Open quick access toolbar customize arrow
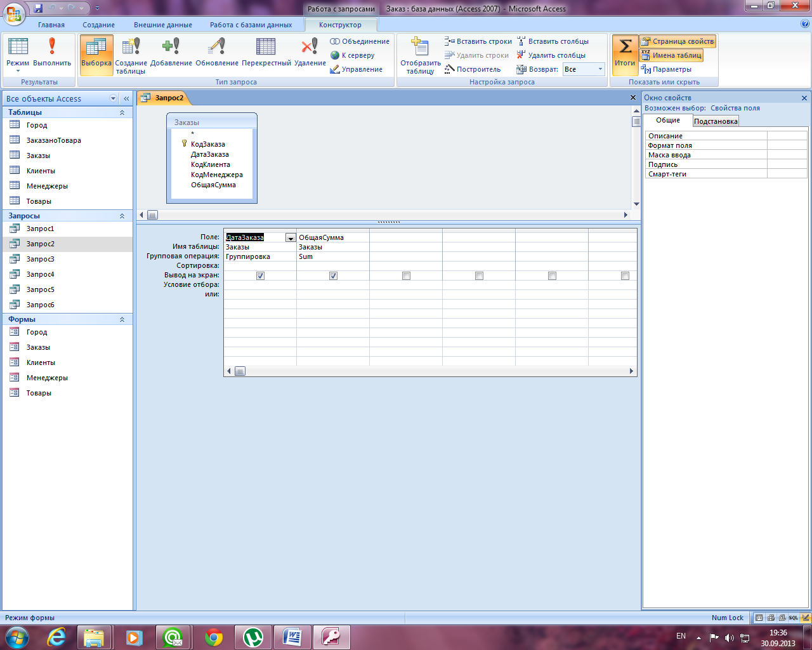 click(x=97, y=8)
